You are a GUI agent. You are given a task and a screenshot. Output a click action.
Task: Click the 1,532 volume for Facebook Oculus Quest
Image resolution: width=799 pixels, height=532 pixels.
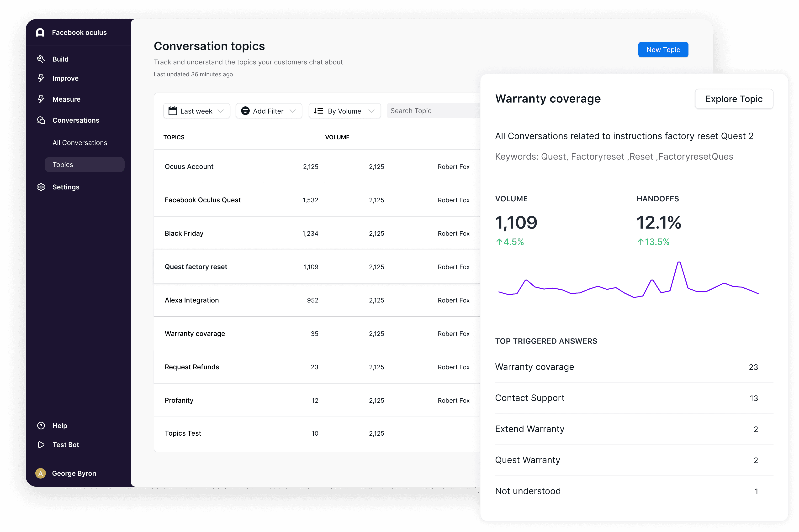(310, 200)
